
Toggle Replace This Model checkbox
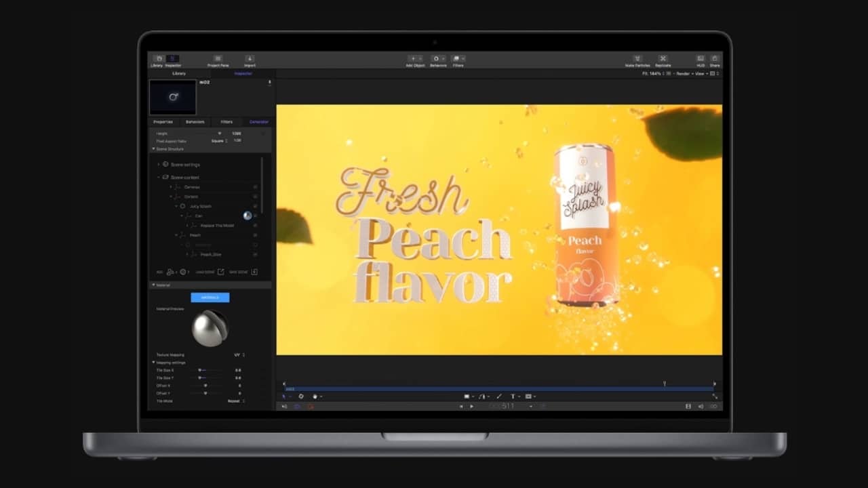coord(256,225)
